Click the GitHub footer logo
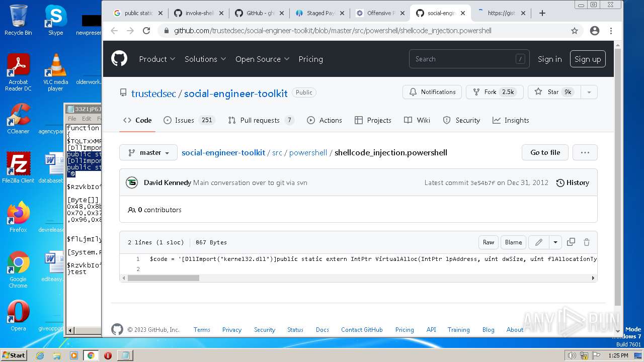This screenshot has height=362, width=644. 117,329
